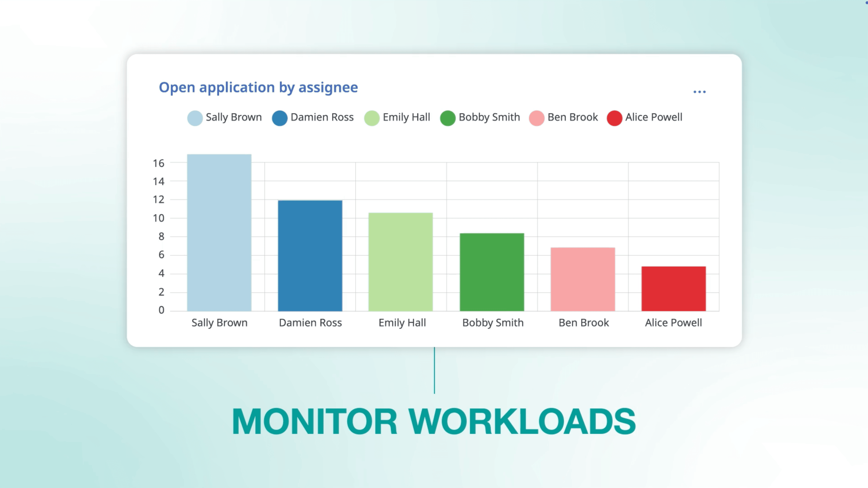Click the chart title Open application by assignee
This screenshot has height=488, width=868.
tap(258, 87)
